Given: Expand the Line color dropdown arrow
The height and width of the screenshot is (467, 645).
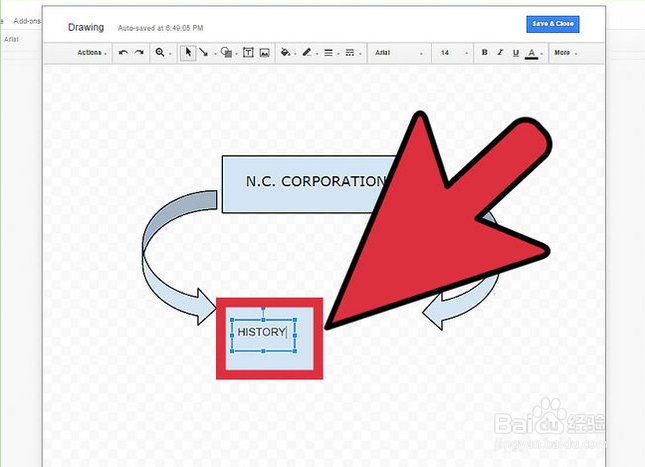Looking at the screenshot, I should [317, 54].
